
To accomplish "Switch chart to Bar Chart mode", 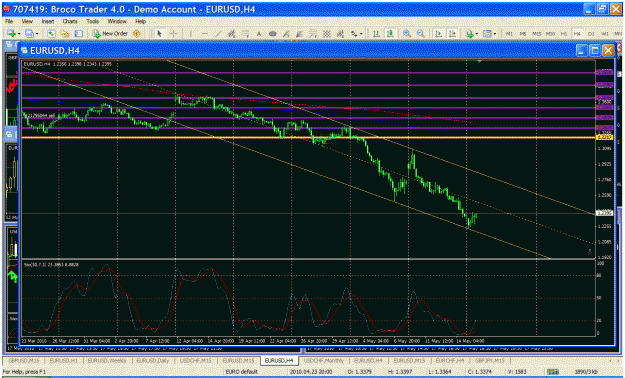I will pyautogui.click(x=376, y=34).
